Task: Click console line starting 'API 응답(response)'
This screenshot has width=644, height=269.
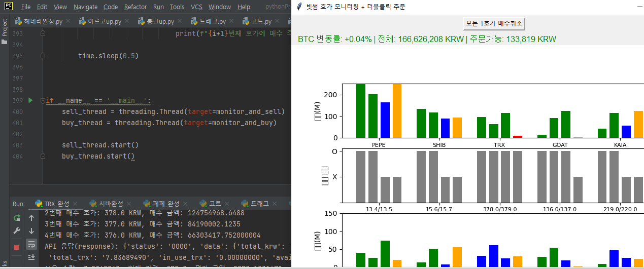Action: coord(167,246)
